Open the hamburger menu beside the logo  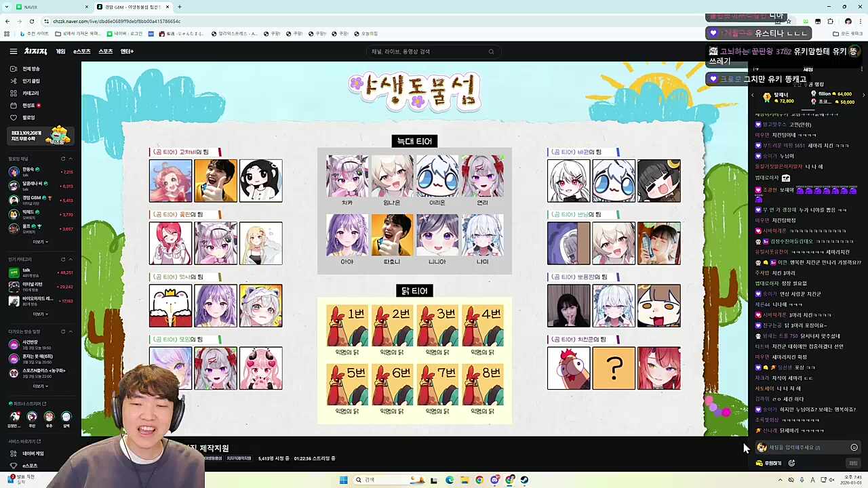(13, 51)
